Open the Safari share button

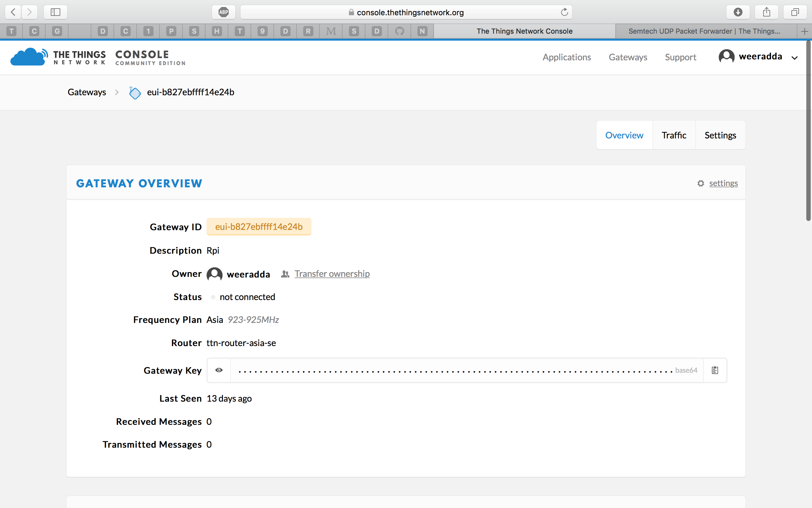click(x=766, y=12)
